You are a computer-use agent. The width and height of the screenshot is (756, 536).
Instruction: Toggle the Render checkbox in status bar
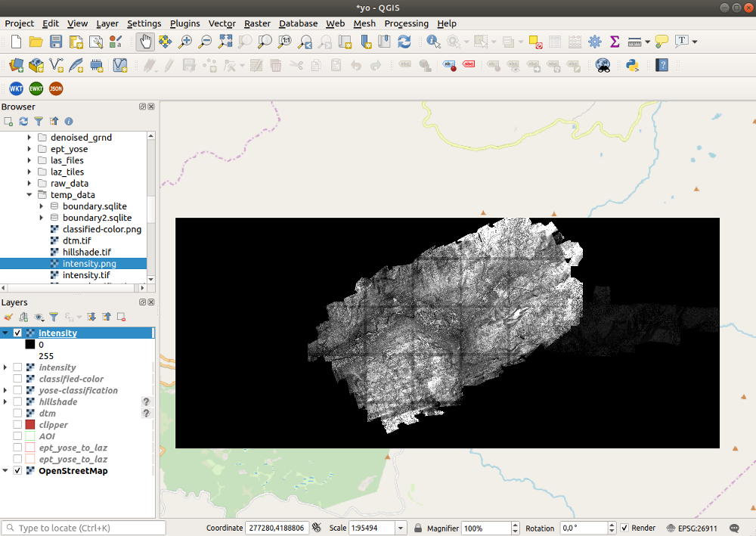(625, 528)
